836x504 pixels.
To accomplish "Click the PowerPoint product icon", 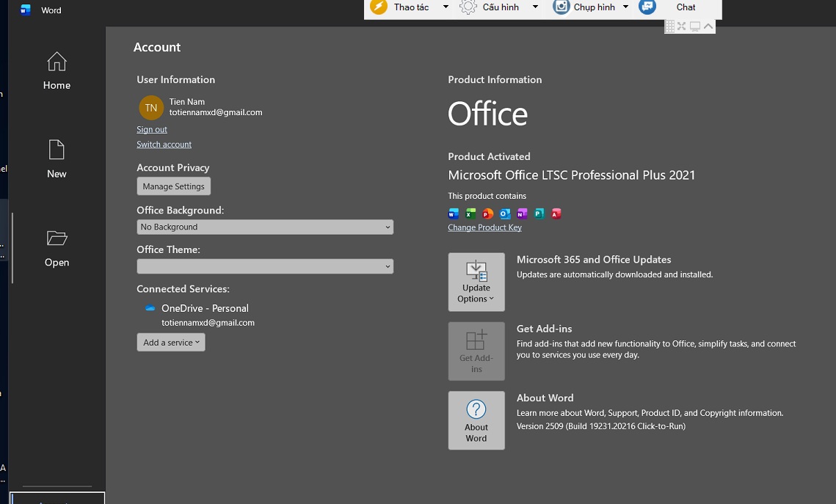I will [487, 213].
